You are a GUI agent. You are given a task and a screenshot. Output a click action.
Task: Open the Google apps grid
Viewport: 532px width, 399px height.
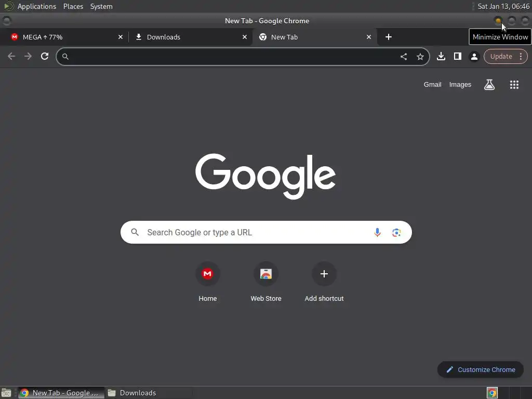pyautogui.click(x=514, y=85)
